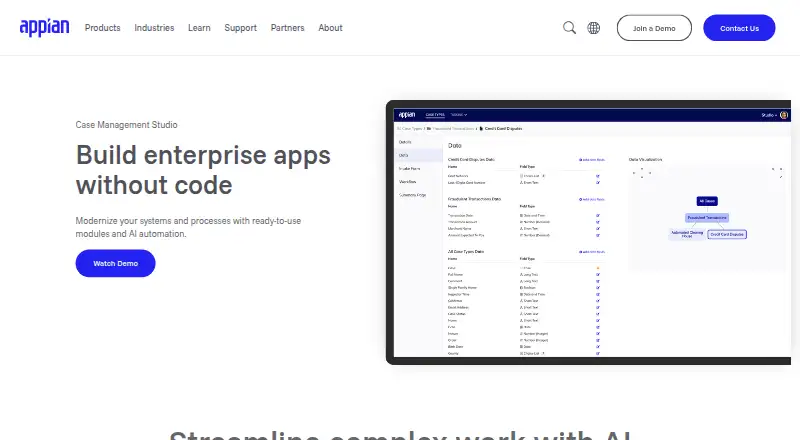Click the Case Management Studio screenshot image

(x=588, y=232)
